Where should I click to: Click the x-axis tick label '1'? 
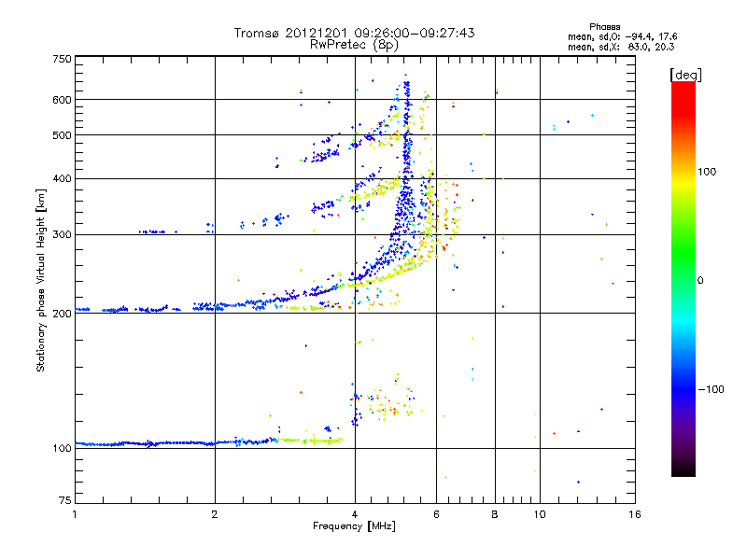point(75,514)
